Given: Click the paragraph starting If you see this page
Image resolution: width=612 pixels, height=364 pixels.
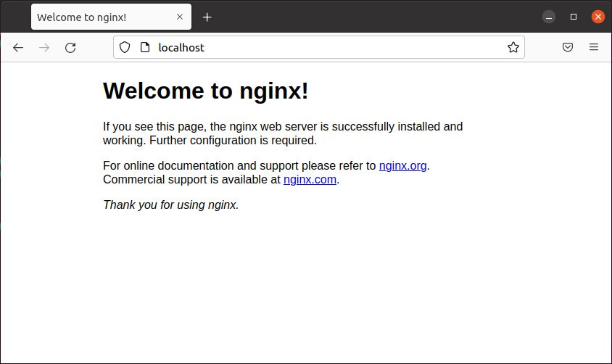Looking at the screenshot, I should tap(283, 133).
